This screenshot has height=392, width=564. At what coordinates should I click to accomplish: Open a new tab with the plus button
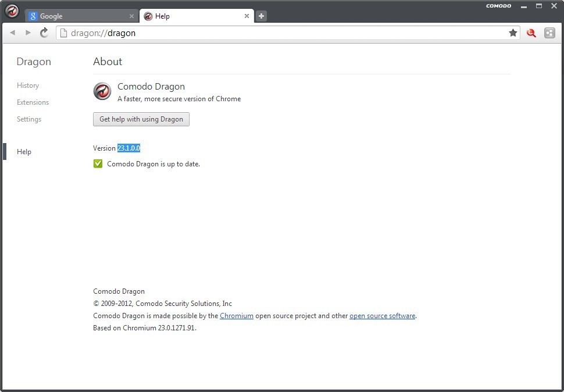click(x=260, y=16)
